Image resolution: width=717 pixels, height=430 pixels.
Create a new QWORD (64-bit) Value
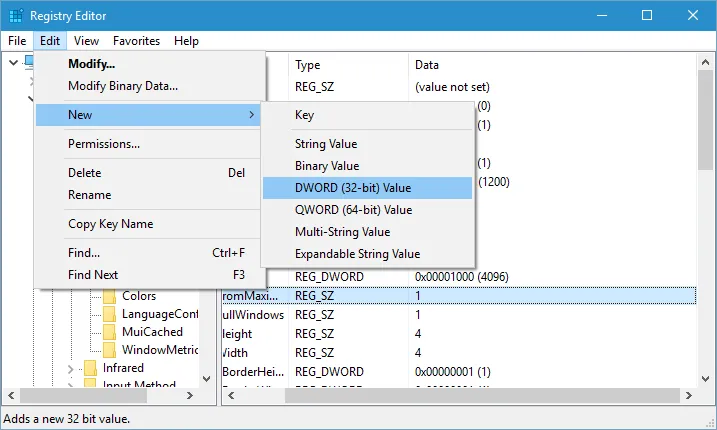[367, 210]
